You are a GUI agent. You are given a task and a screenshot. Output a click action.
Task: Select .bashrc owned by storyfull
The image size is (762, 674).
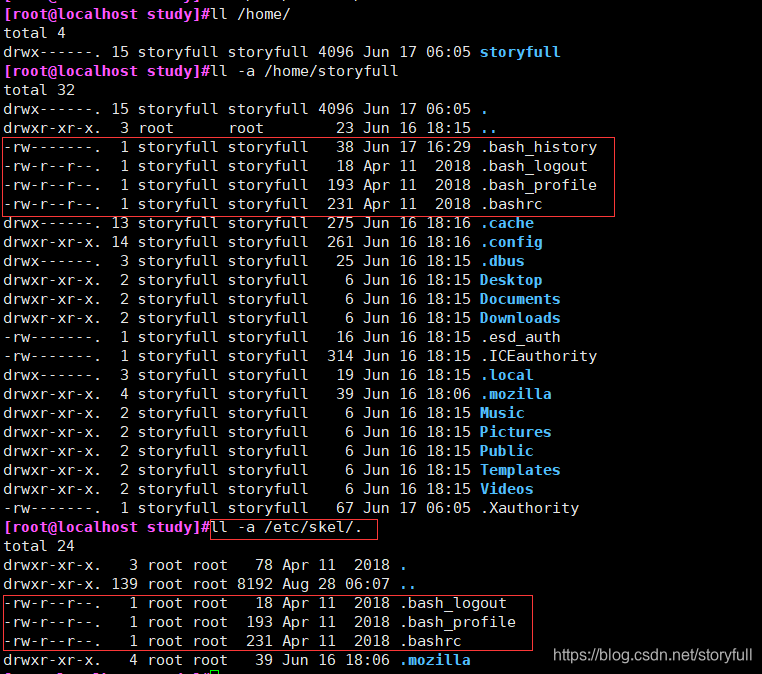click(x=511, y=204)
